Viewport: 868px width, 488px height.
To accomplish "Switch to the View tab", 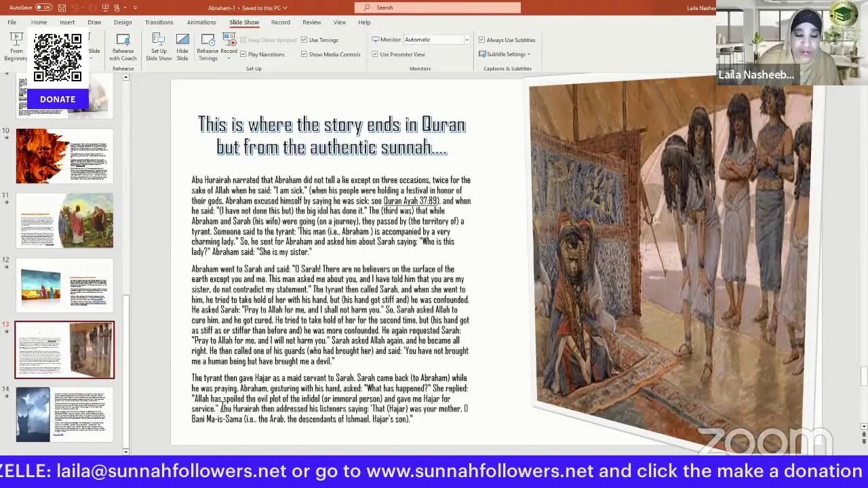I will (340, 22).
